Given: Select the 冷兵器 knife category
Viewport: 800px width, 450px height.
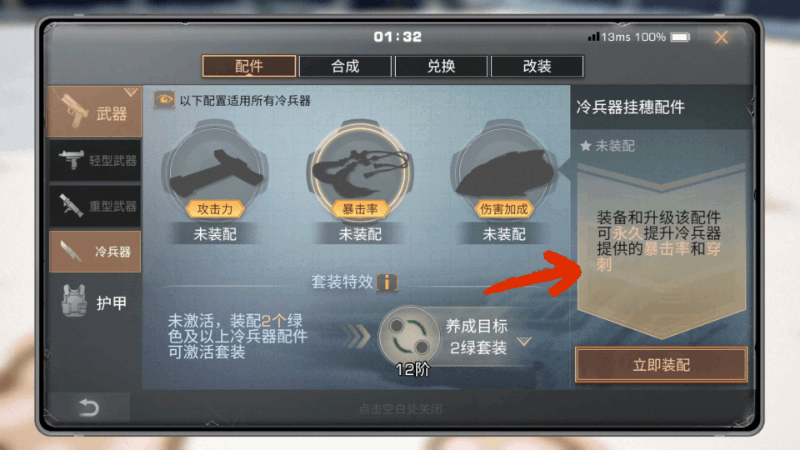Looking at the screenshot, I should pyautogui.click(x=95, y=252).
